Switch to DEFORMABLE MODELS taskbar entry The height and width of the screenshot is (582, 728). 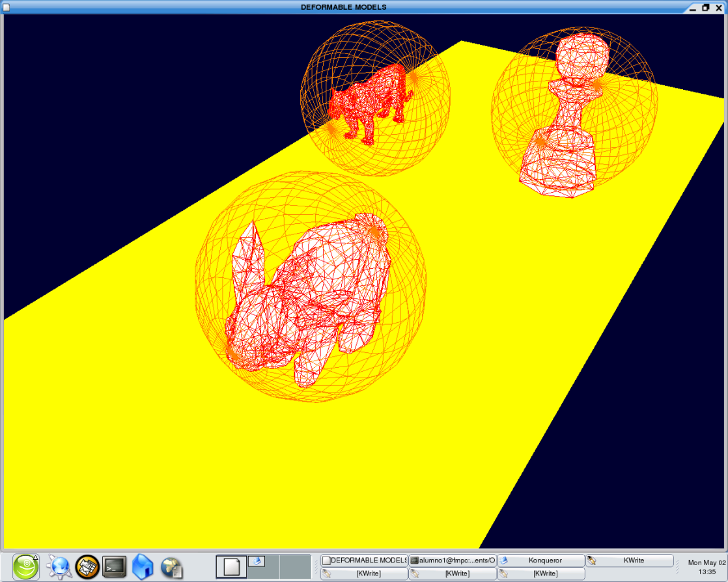point(364,561)
